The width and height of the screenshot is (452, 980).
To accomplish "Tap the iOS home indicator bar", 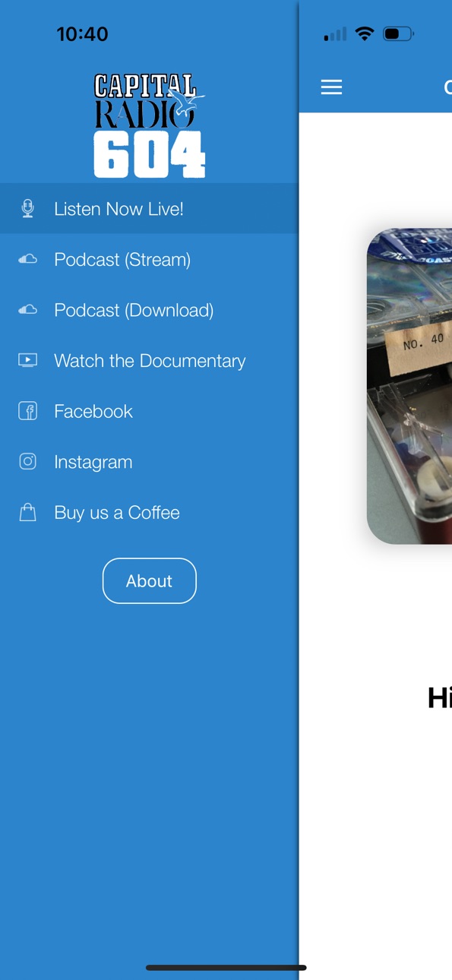I will point(226,968).
